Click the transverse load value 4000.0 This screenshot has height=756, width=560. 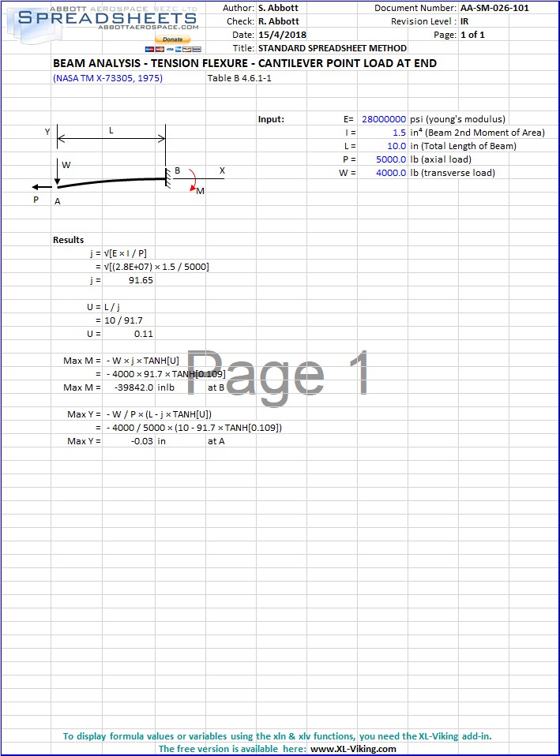(x=391, y=173)
